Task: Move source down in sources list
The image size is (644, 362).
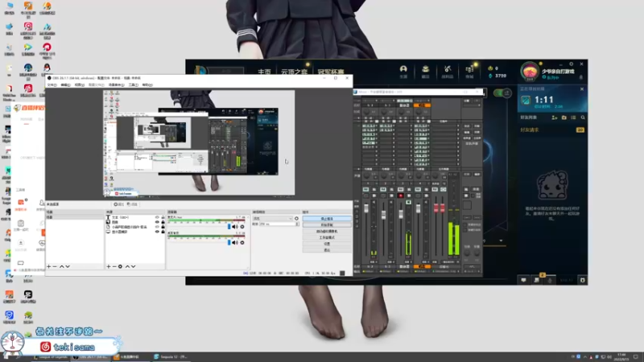Action: pos(134,266)
